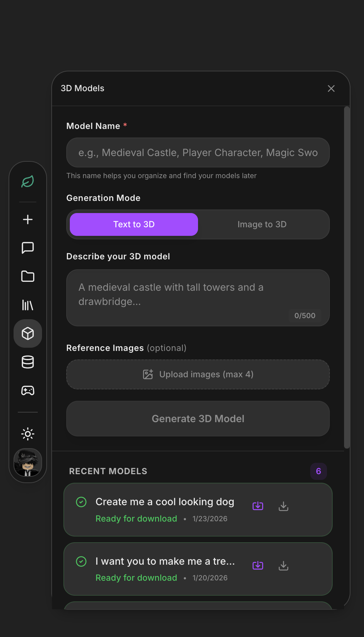Click the Model Name input field
The image size is (364, 637).
[x=198, y=152]
